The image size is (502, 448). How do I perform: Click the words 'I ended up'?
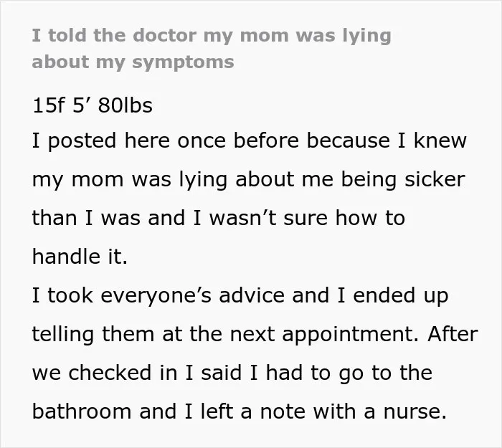click(393, 295)
